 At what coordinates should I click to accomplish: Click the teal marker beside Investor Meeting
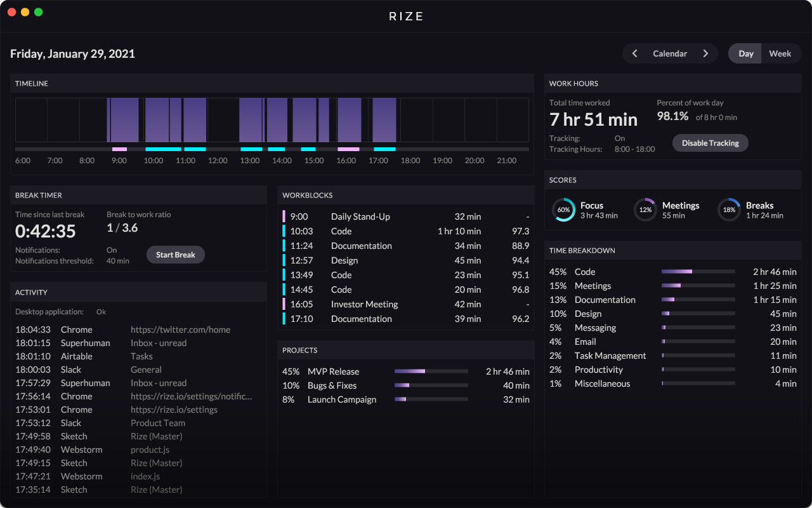coord(285,304)
